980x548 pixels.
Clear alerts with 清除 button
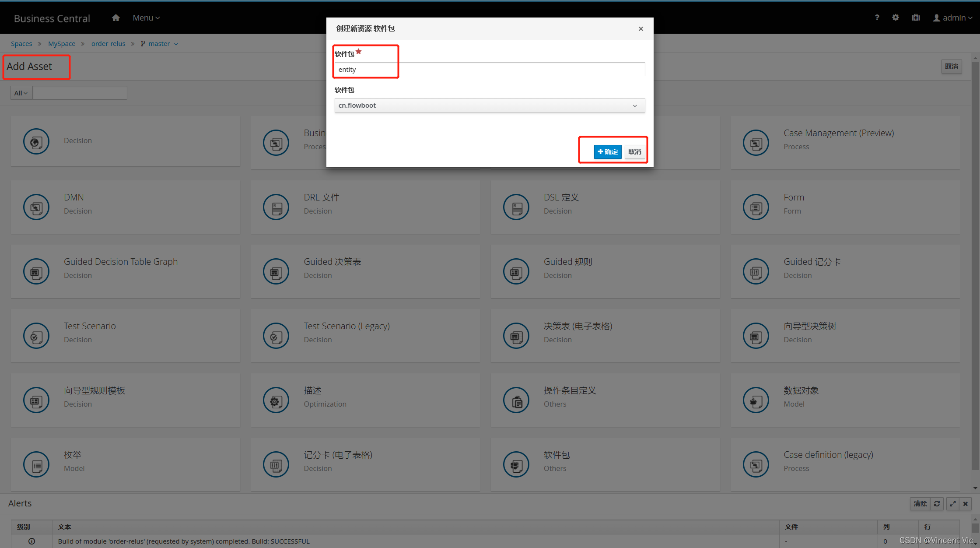920,503
